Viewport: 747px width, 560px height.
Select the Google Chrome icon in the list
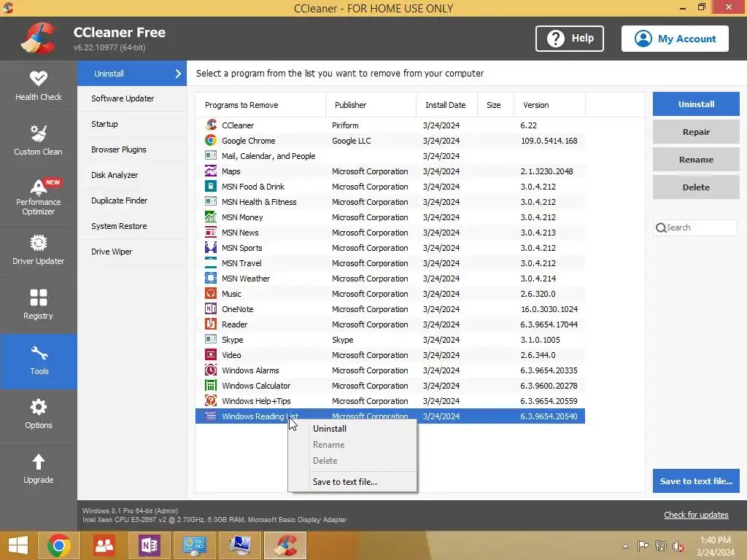click(x=211, y=141)
